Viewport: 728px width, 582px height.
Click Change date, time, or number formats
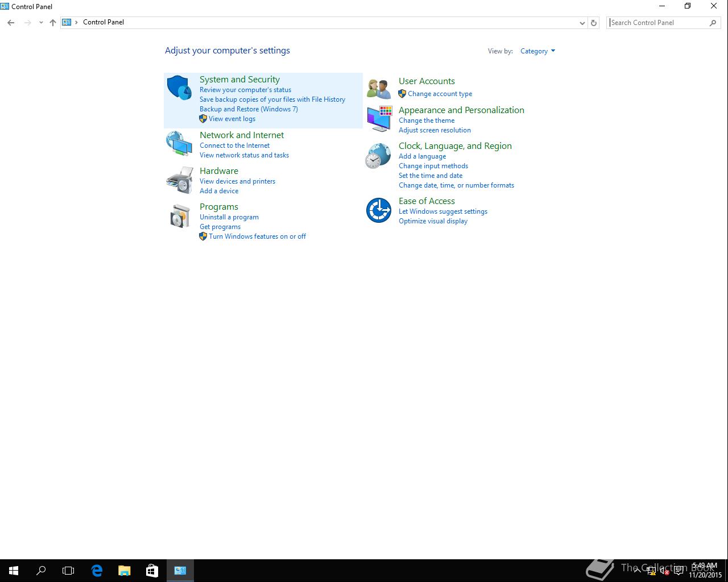[x=456, y=185]
